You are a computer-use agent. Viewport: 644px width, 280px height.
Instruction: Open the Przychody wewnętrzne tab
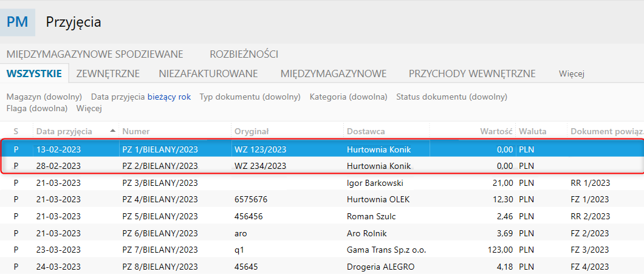pyautogui.click(x=472, y=74)
